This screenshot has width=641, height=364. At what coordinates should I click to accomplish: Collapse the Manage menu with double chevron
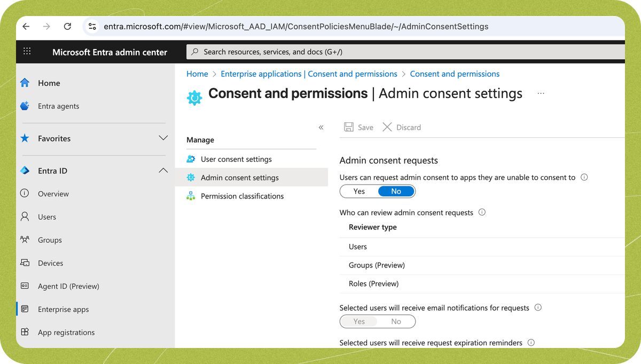point(321,128)
